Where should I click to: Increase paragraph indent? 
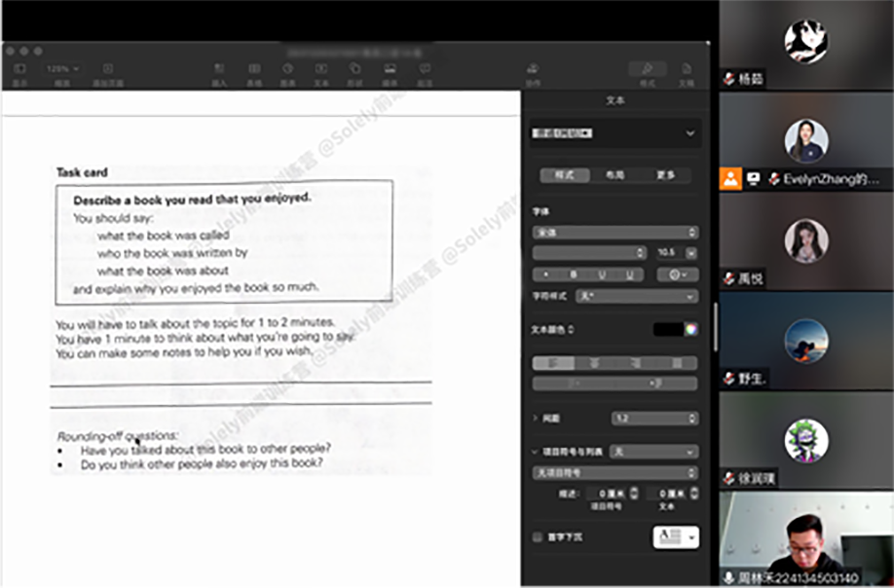(656, 384)
